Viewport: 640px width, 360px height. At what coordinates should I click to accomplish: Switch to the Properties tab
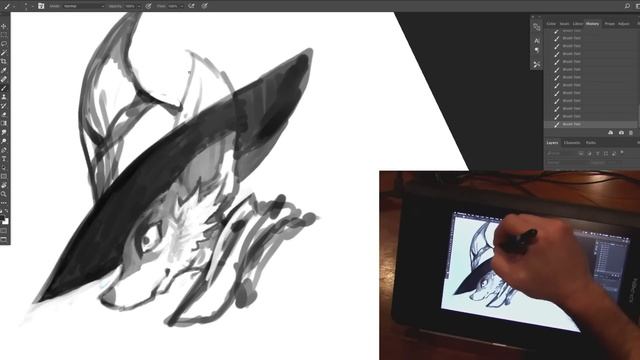[x=610, y=24]
